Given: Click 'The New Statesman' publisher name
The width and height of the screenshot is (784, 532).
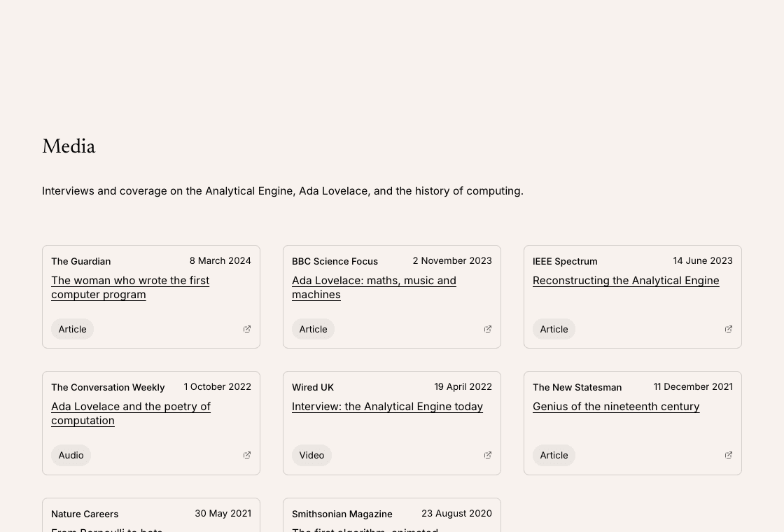Looking at the screenshot, I should coord(577,387).
